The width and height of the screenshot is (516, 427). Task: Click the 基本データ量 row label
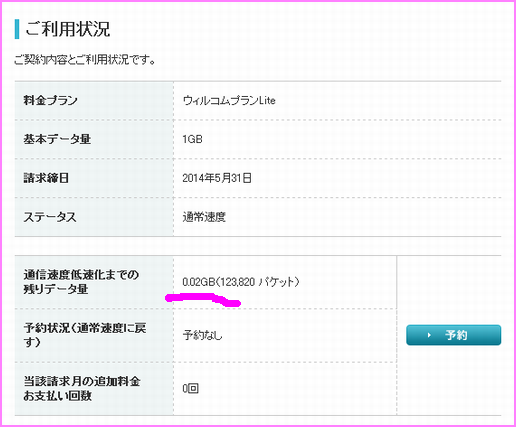tap(57, 139)
